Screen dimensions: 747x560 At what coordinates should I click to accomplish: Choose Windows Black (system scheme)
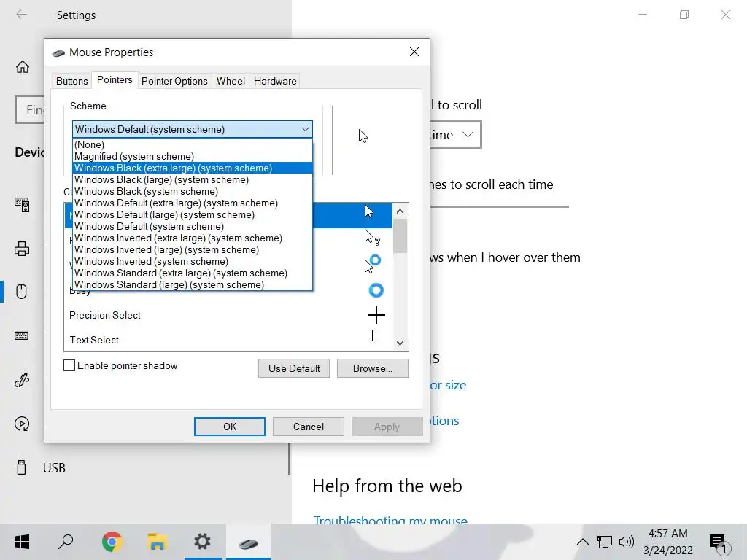193,192
